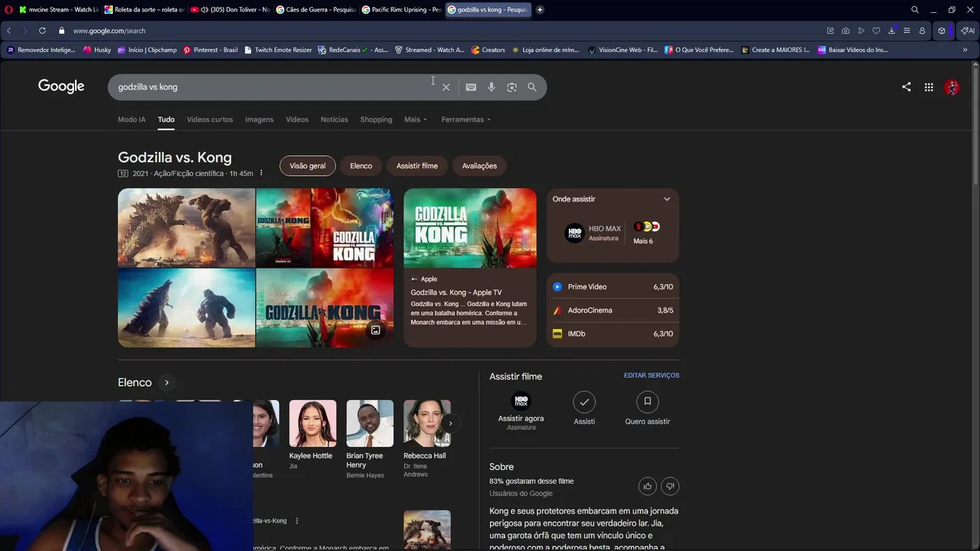This screenshot has height=551, width=980.
Task: Open the Mais search filters dropdown
Action: coord(416,119)
